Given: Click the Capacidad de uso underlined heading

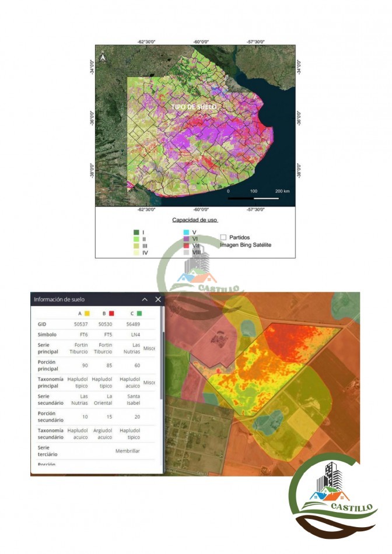Looking at the screenshot, I should click(x=195, y=220).
